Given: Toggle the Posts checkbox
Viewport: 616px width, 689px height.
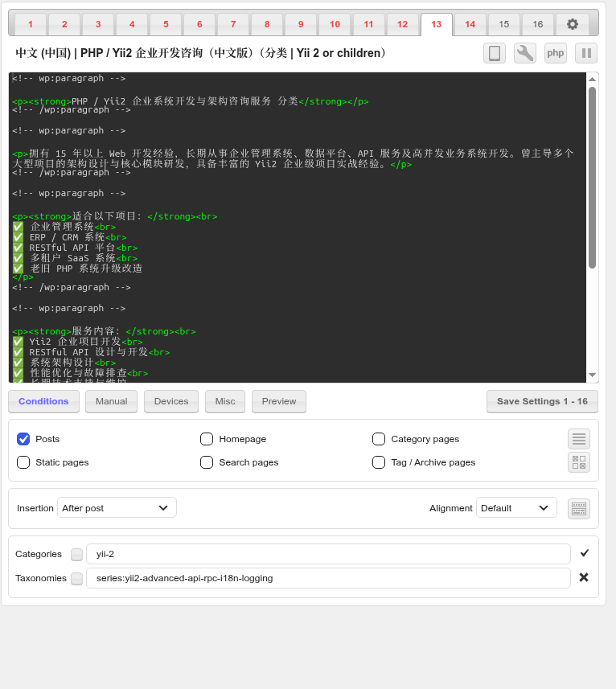Looking at the screenshot, I should click(23, 439).
